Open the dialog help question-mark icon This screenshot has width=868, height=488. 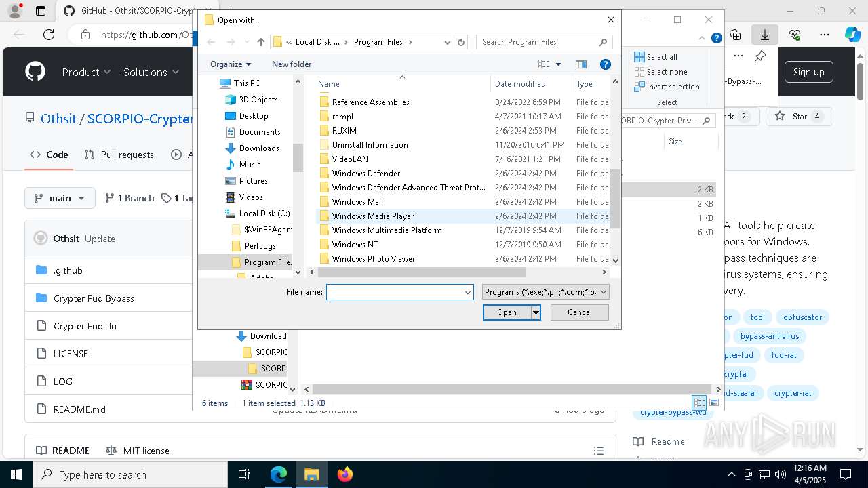606,64
